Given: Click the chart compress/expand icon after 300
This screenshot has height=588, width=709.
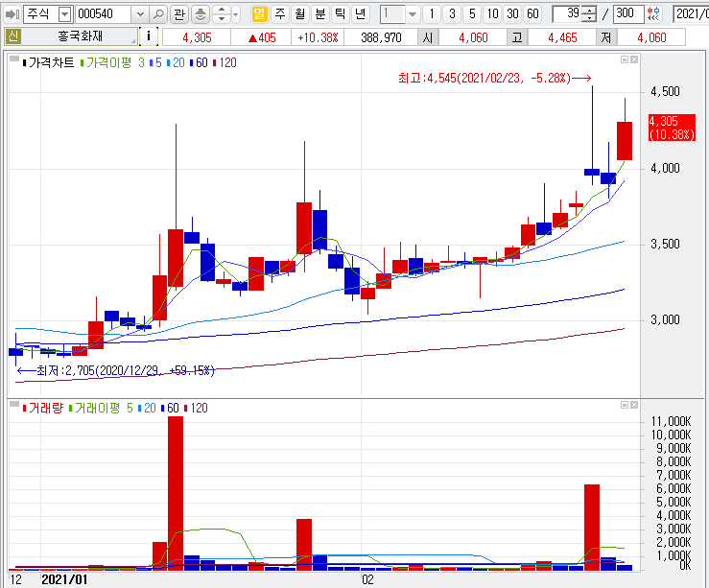Looking at the screenshot, I should point(653,14).
